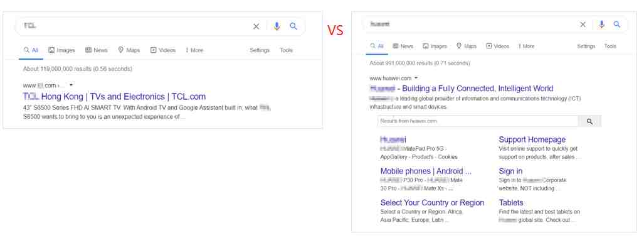Open Tools in the right results header
644x245 pixels.
[610, 46]
